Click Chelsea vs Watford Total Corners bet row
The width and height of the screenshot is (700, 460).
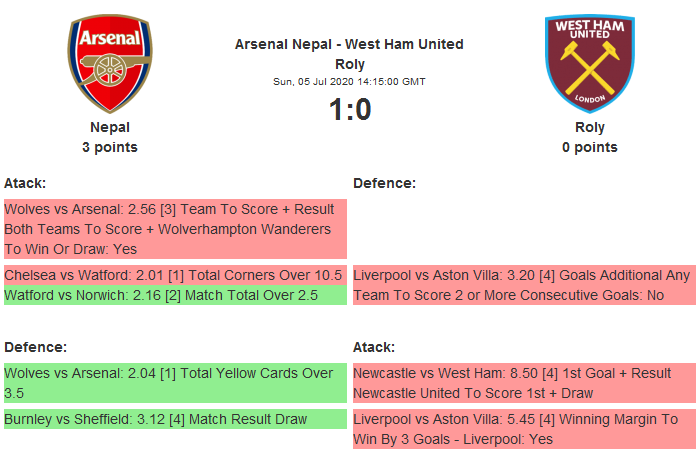click(174, 275)
